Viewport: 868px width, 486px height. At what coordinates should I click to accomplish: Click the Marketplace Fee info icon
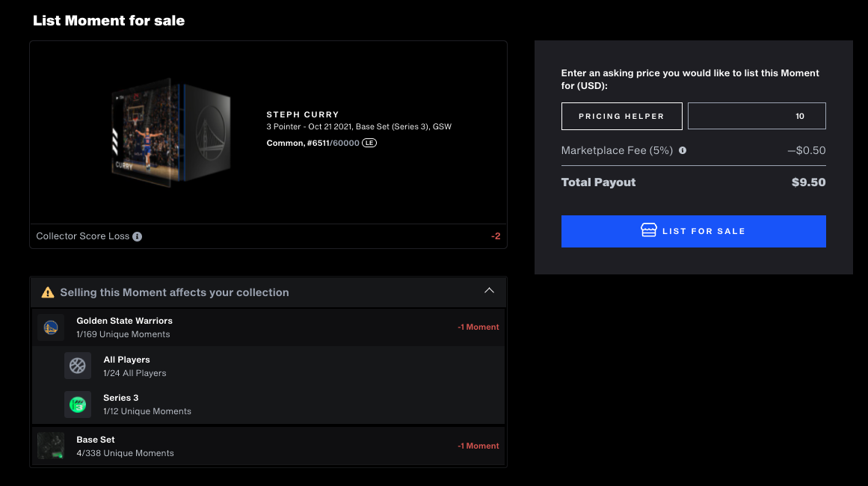point(683,150)
